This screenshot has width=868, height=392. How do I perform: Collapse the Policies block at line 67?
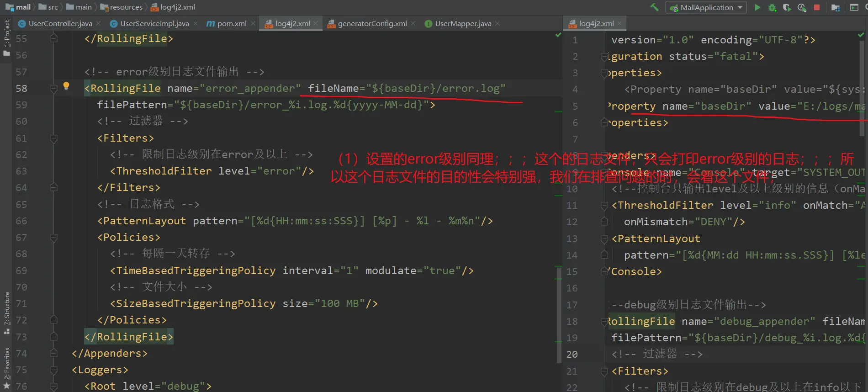click(54, 238)
